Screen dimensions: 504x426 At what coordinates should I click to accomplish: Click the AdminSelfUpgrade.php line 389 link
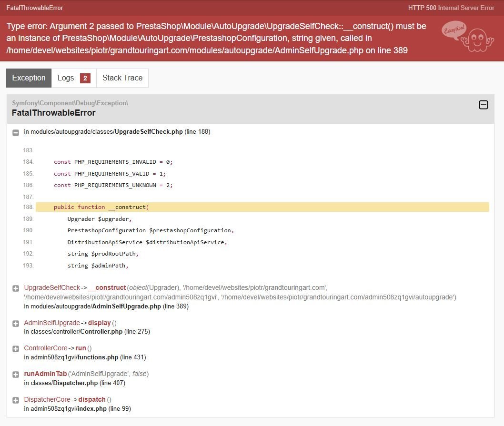click(x=106, y=306)
